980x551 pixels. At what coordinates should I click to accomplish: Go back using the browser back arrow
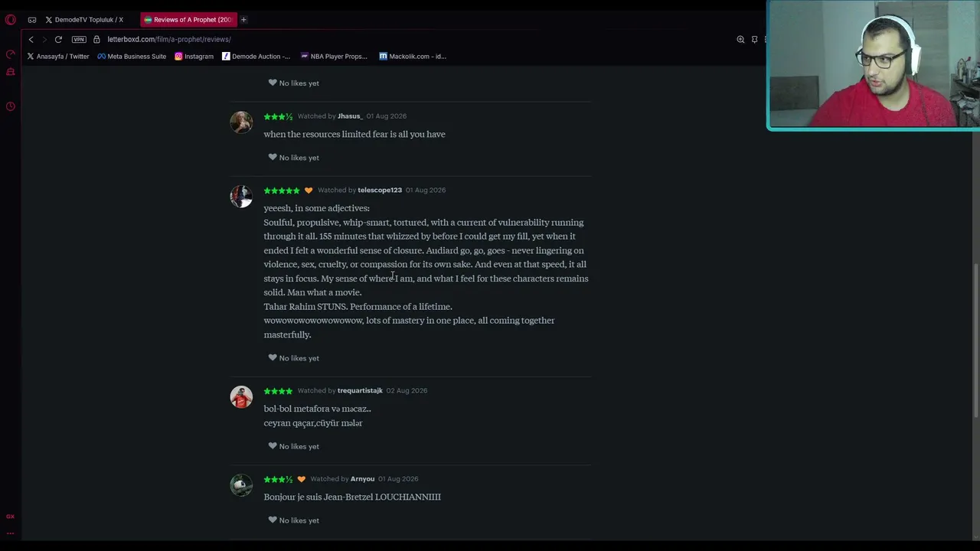[x=31, y=39]
